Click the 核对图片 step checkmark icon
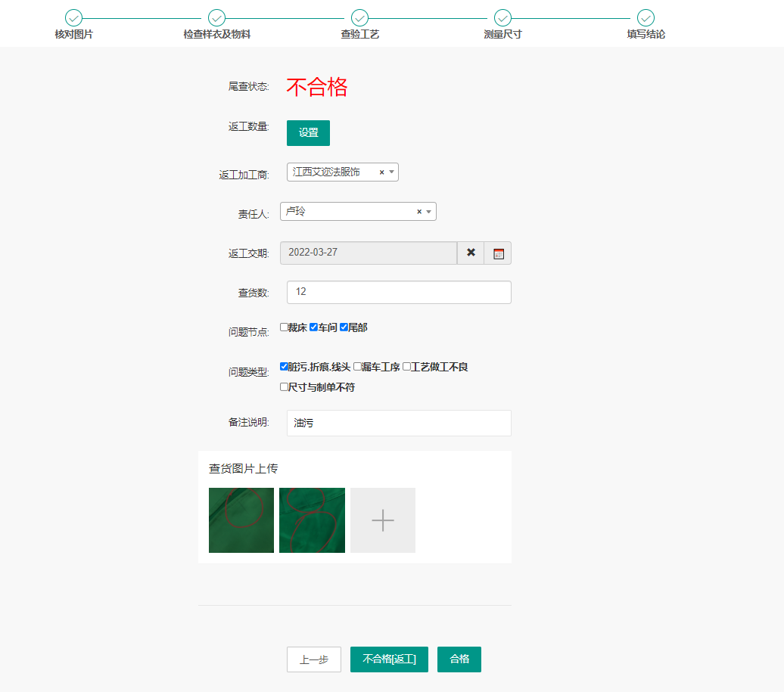Image resolution: width=784 pixels, height=692 pixels. (73, 18)
